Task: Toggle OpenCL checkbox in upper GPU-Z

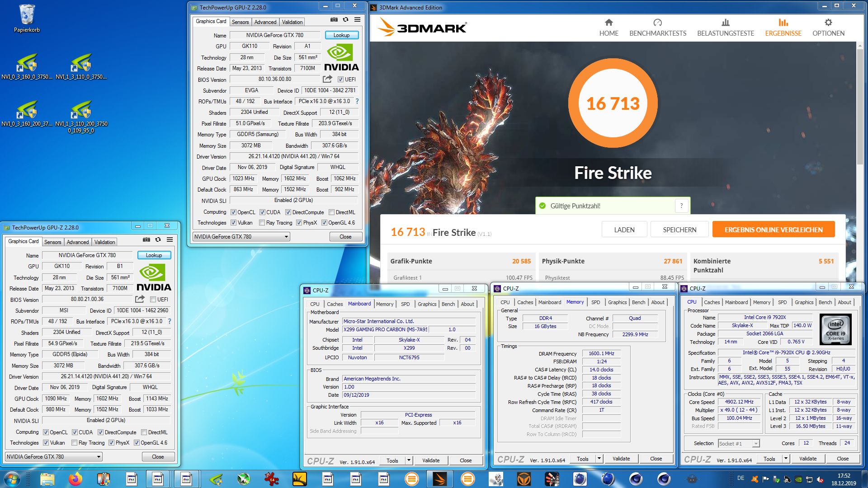Action: click(x=233, y=212)
